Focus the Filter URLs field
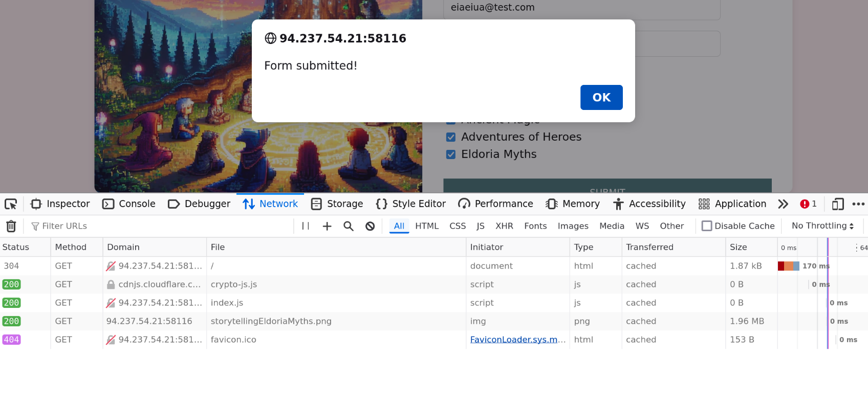The image size is (868, 401). point(161,226)
